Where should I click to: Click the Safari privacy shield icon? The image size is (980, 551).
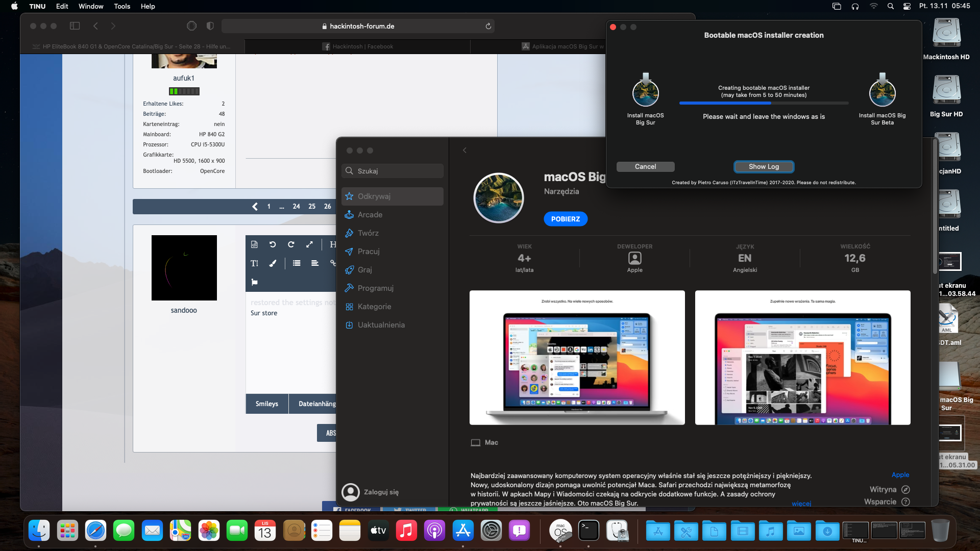210,26
